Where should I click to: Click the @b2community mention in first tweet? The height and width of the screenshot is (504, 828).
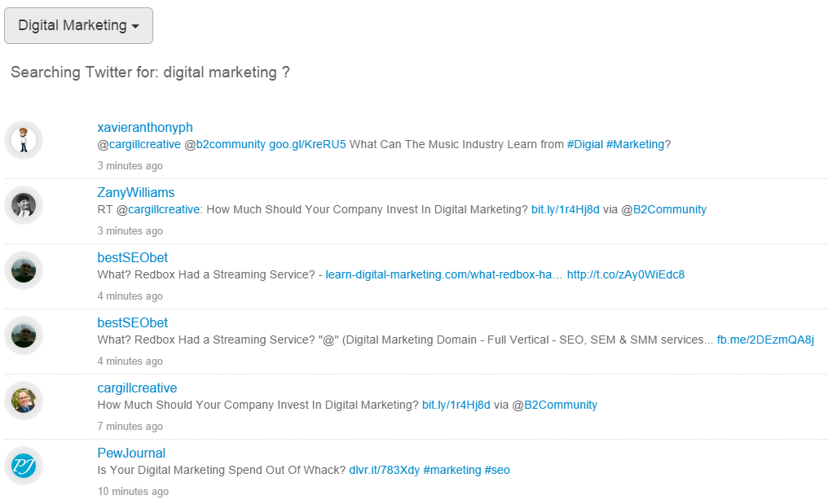[x=225, y=145]
